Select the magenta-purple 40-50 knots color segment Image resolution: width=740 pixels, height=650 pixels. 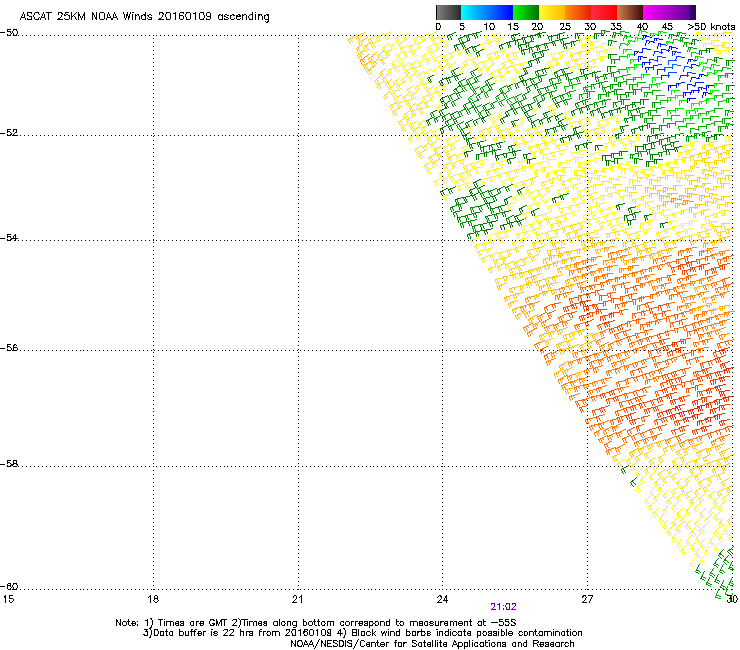coord(669,12)
